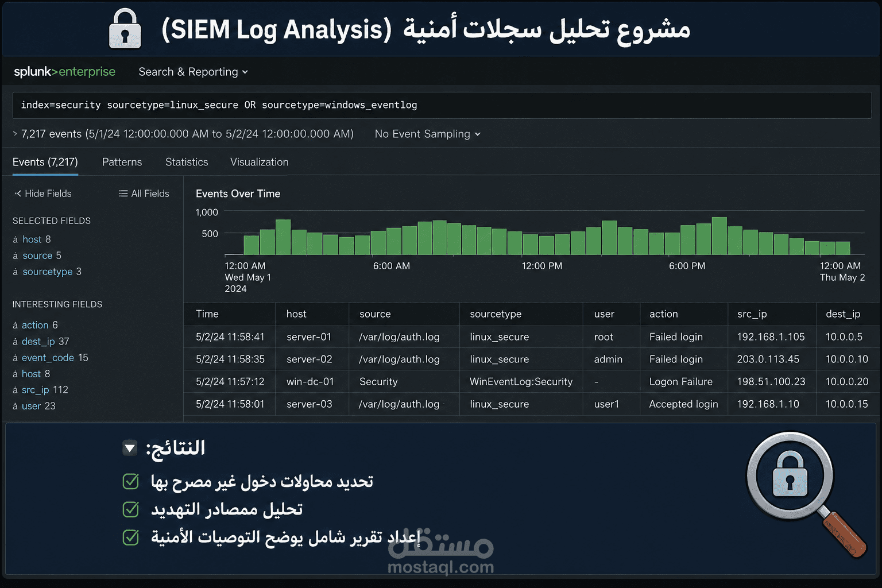Open the user interesting field
Image resolution: width=882 pixels, height=588 pixels.
pos(31,406)
